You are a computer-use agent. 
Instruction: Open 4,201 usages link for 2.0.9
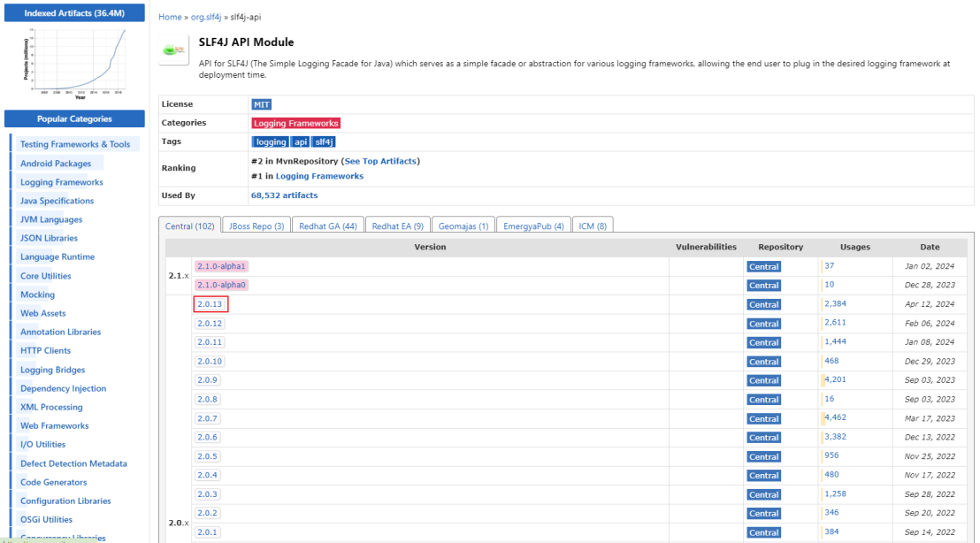[x=835, y=379]
